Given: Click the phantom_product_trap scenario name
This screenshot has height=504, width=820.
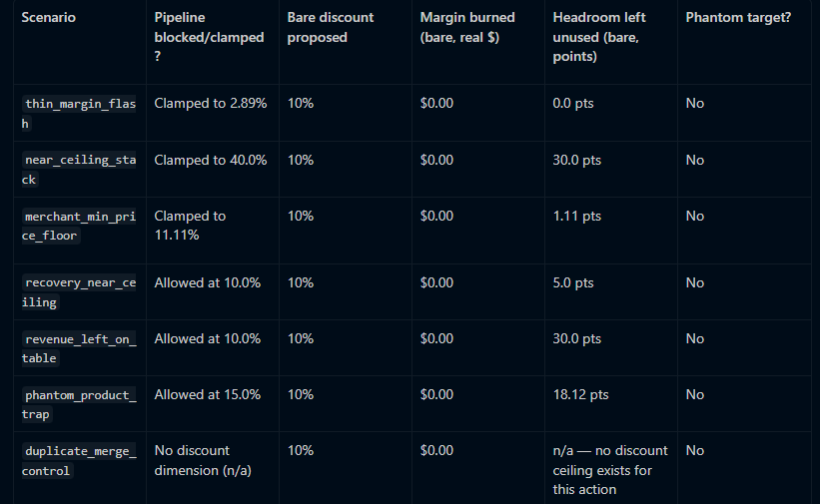Looking at the screenshot, I should (79, 404).
